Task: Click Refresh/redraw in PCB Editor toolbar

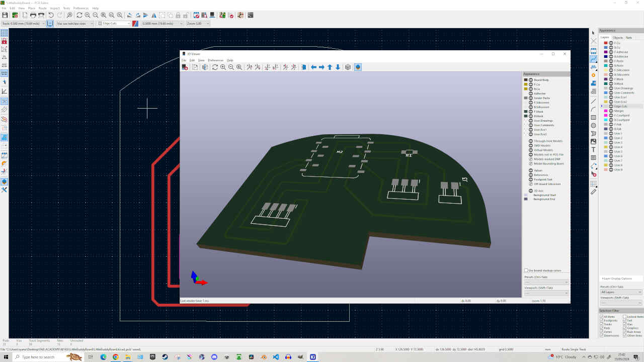Action: click(x=79, y=15)
